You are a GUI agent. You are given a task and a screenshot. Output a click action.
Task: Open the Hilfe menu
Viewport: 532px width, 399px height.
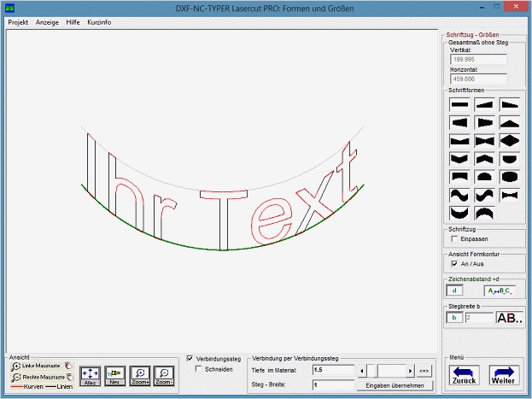click(73, 22)
